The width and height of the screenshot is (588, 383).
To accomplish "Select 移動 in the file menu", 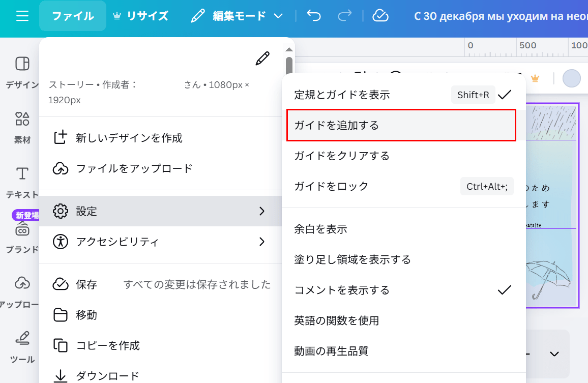I will click(x=161, y=315).
